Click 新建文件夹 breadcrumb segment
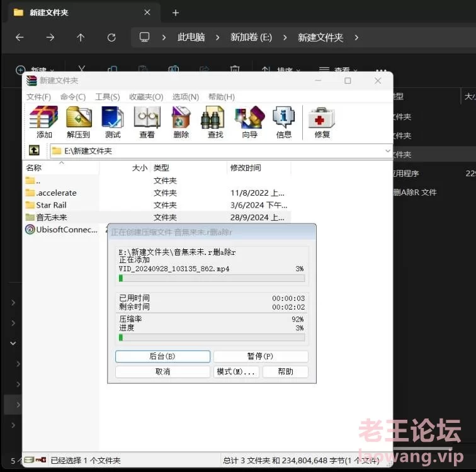 (x=320, y=37)
